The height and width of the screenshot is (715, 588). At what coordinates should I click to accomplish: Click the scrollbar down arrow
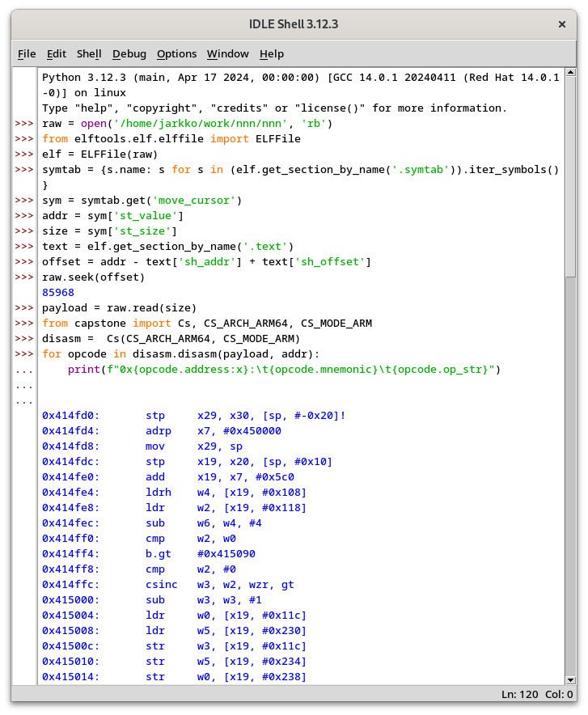(x=570, y=680)
